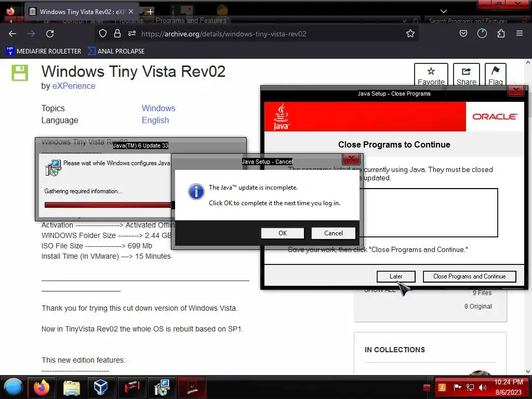Show site security padlock information
This screenshot has height=399, width=532.
[117, 34]
